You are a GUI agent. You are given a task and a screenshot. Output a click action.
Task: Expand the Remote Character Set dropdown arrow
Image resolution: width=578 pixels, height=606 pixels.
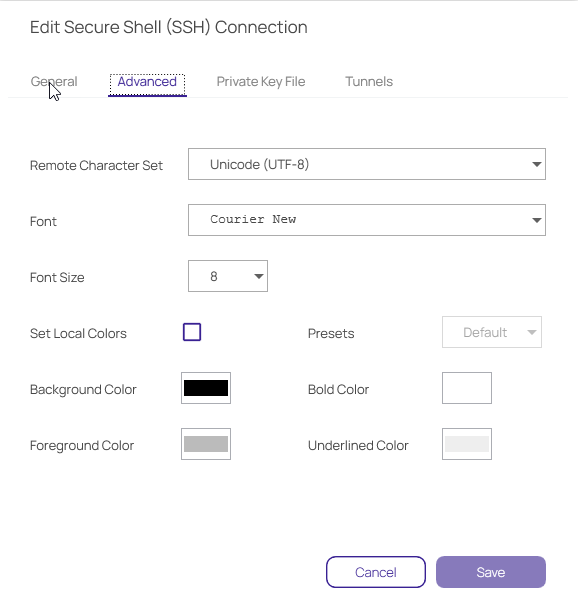click(536, 164)
